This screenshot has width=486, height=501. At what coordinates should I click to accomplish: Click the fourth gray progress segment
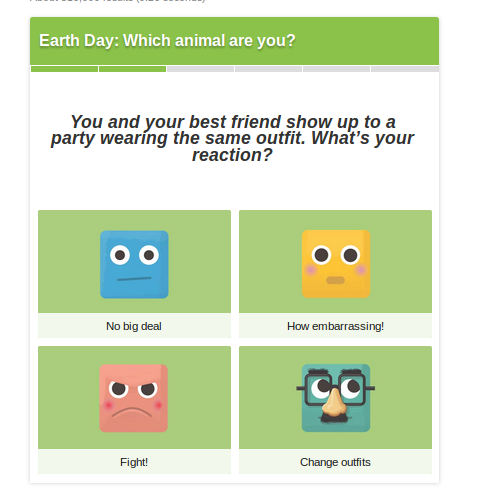pos(268,69)
